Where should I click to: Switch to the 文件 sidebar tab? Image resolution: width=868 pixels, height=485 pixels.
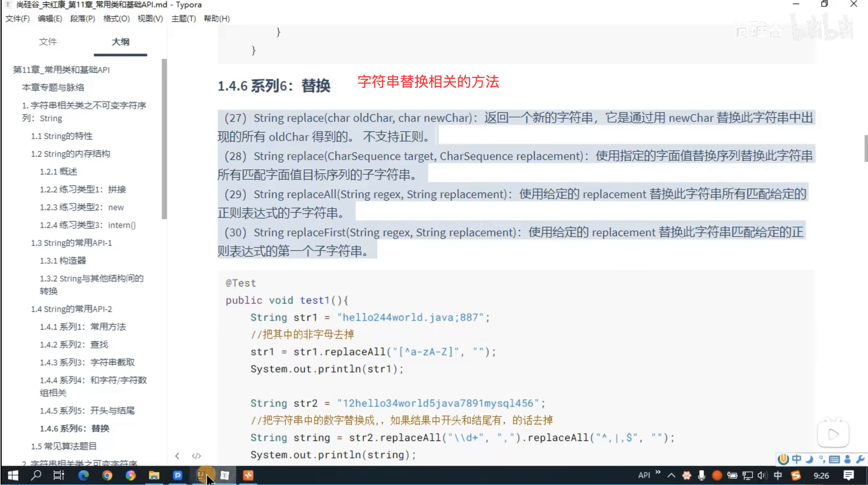click(x=48, y=42)
